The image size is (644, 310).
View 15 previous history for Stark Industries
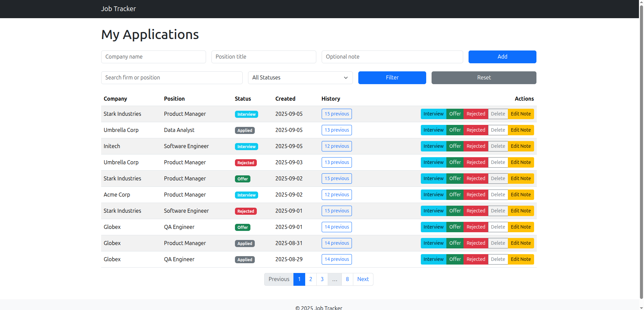point(336,114)
